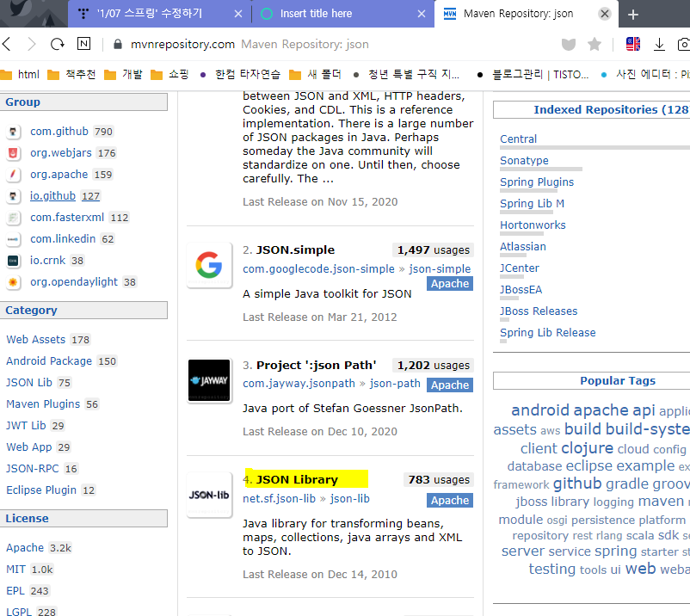This screenshot has height=616, width=690.
Task: Open the screenshot camera tool
Action: coord(684,44)
